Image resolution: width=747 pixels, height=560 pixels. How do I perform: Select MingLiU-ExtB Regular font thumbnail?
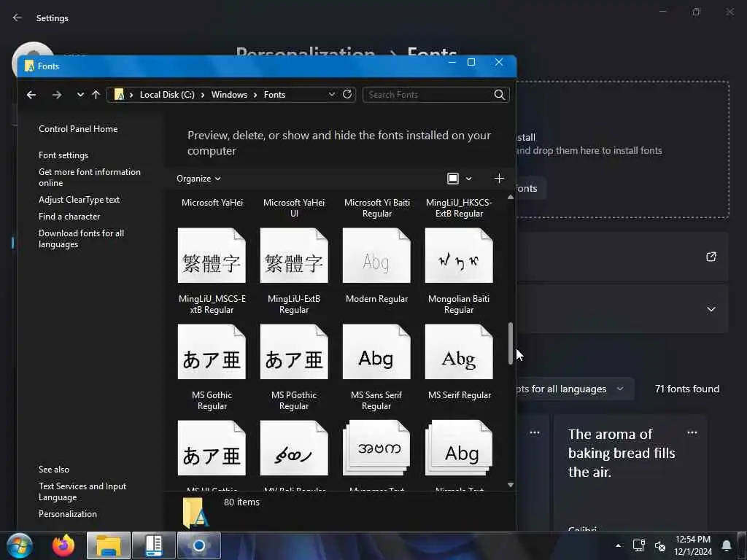pyautogui.click(x=294, y=255)
